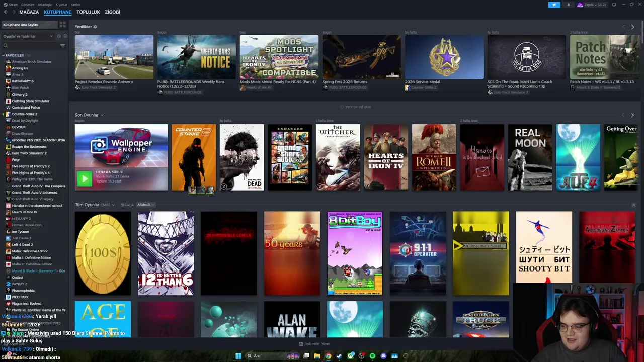Open the notifications bell
The image size is (644, 362).
569,5
